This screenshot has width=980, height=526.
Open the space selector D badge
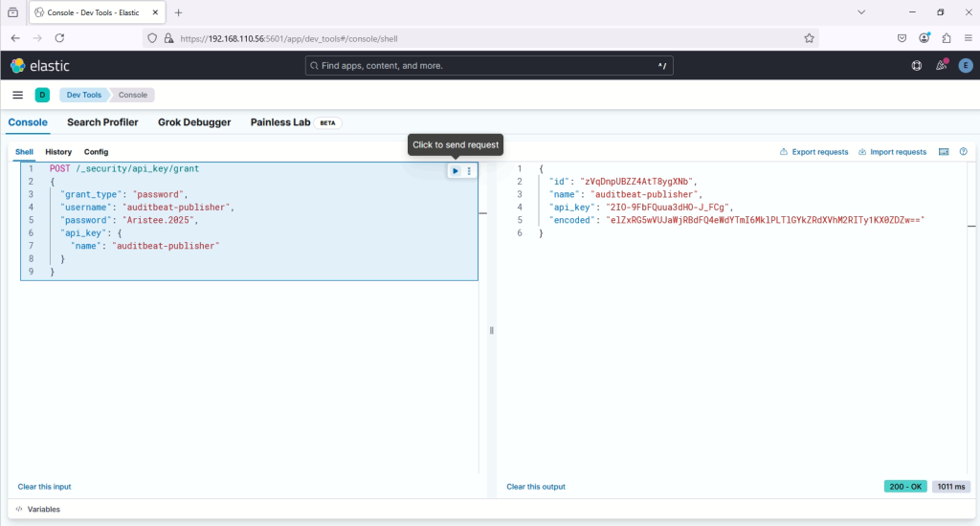pos(42,95)
